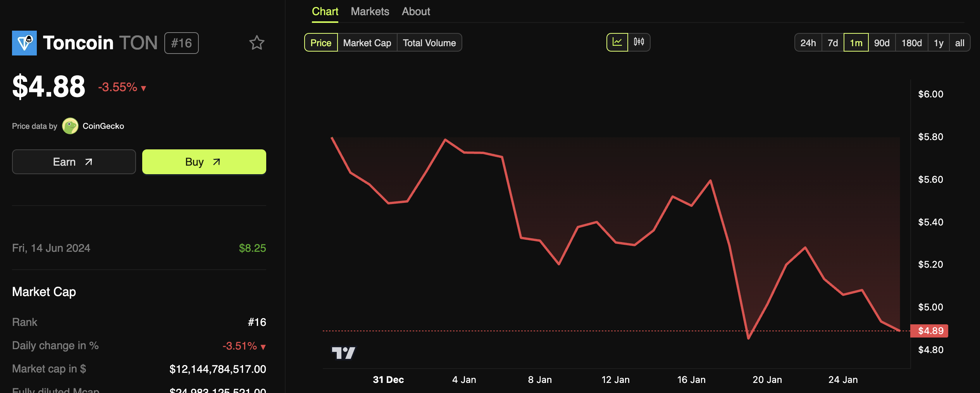Select the Total Volume chart mode
This screenshot has width=980, height=393.
[x=429, y=43]
